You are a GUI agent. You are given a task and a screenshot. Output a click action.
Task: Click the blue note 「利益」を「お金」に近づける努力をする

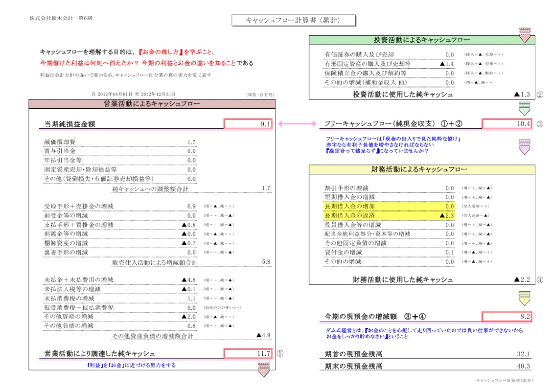tap(131, 365)
